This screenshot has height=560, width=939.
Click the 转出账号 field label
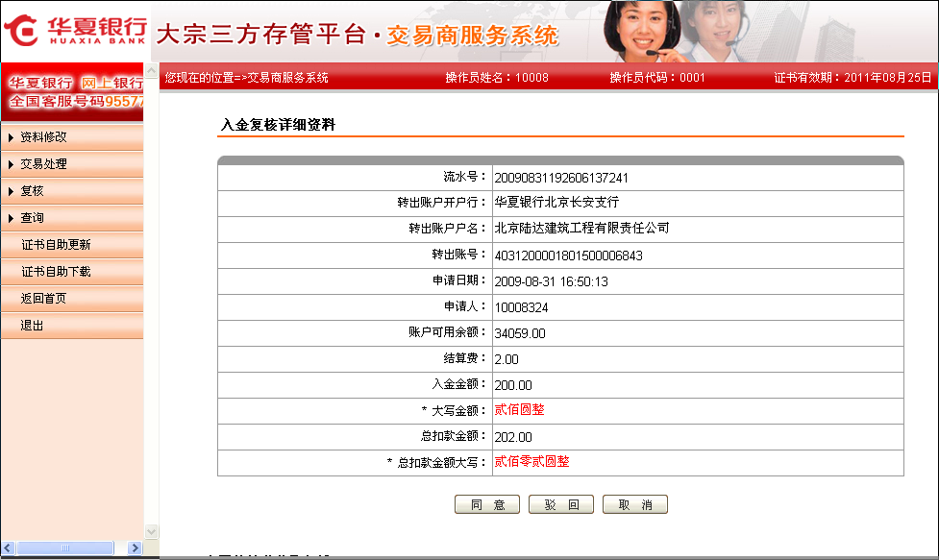(x=458, y=255)
